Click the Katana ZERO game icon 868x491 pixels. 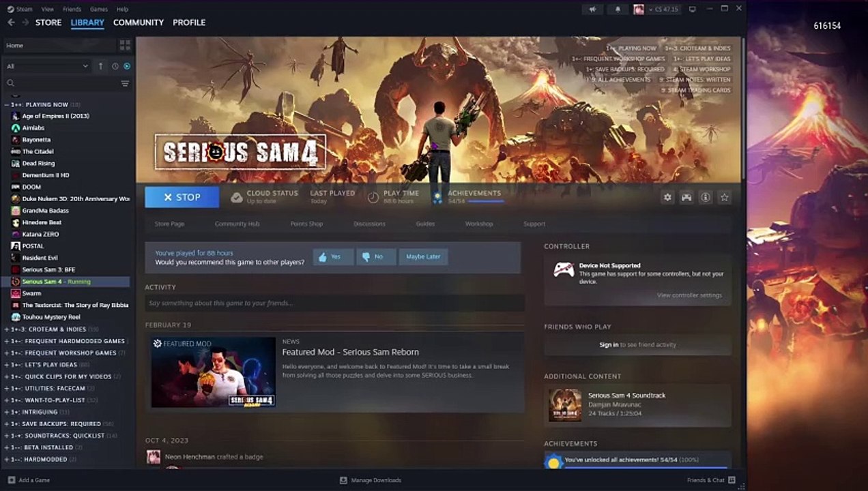(x=16, y=234)
